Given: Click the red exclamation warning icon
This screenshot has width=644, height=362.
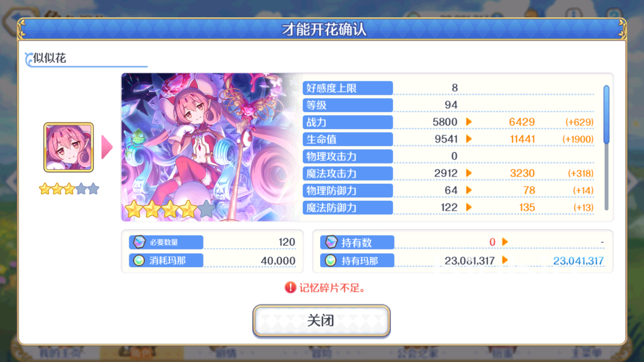Looking at the screenshot, I should pos(290,287).
